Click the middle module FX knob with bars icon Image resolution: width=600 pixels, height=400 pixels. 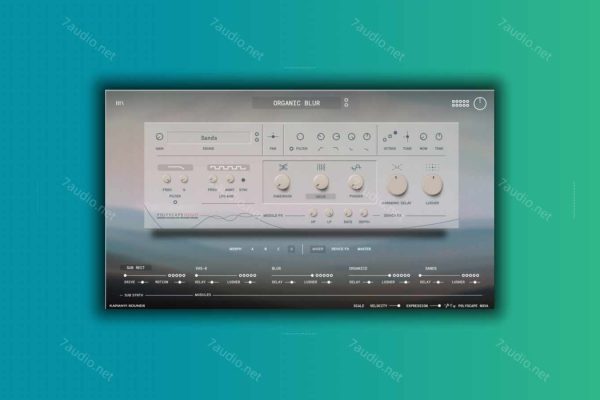321,182
